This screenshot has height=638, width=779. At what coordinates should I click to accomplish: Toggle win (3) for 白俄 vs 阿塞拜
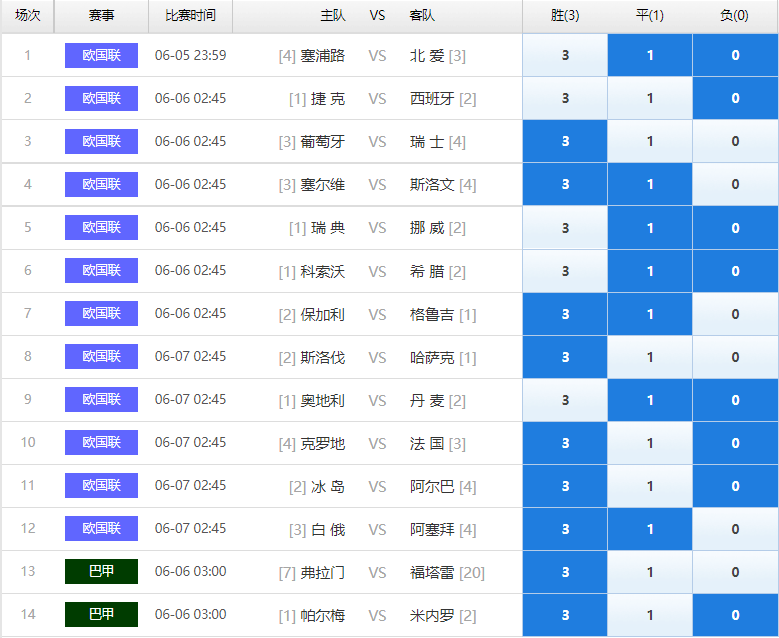click(x=565, y=529)
